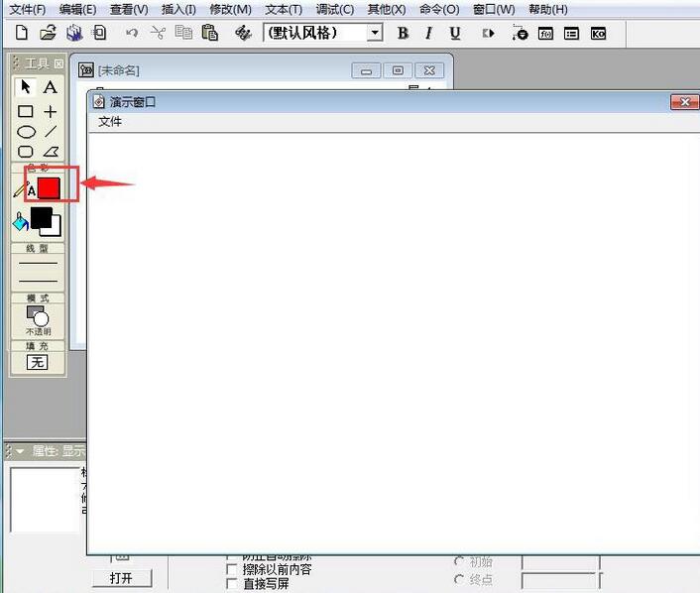
Task: Open the 文件(F) main menu
Action: coord(28,9)
